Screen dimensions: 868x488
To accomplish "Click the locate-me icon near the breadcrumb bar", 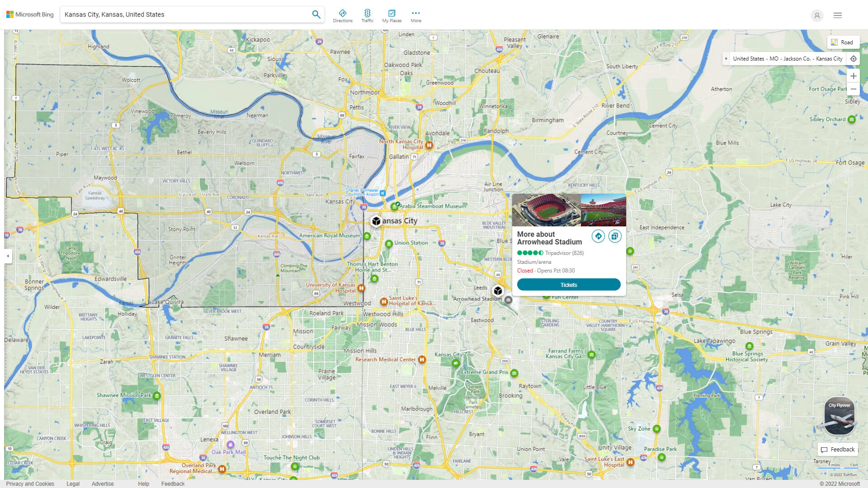I will coord(854,58).
